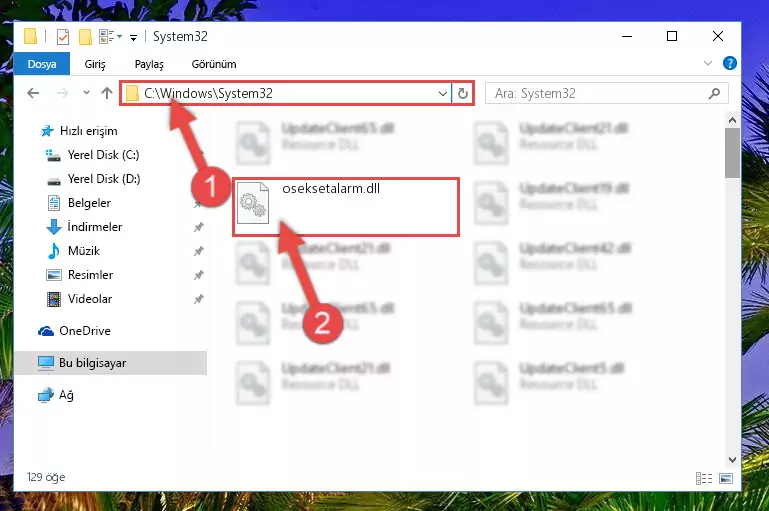The height and width of the screenshot is (511, 769).
Task: Select Bu bilgisayar in the navigation pane
Action: [x=110, y=363]
